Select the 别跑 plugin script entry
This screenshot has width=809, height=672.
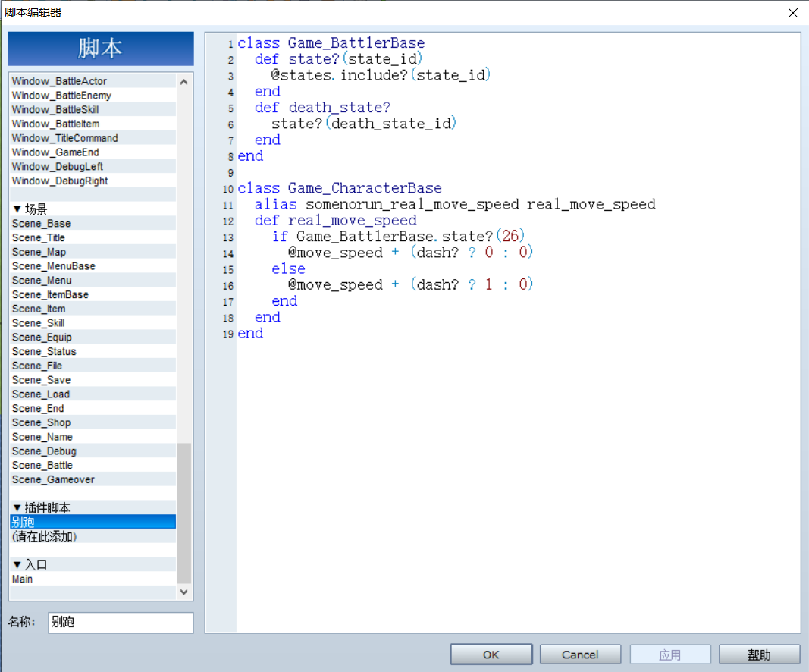pos(93,522)
